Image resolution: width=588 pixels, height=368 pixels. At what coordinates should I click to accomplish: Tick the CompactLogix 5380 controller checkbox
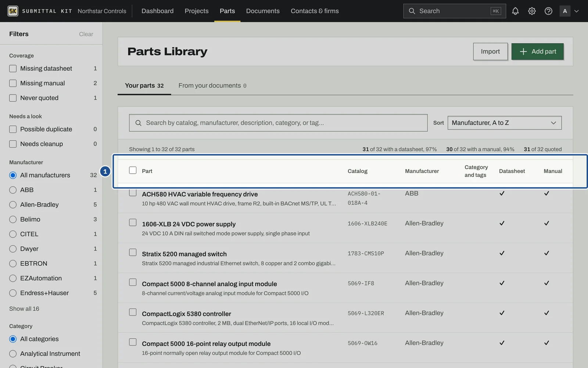coord(133,312)
